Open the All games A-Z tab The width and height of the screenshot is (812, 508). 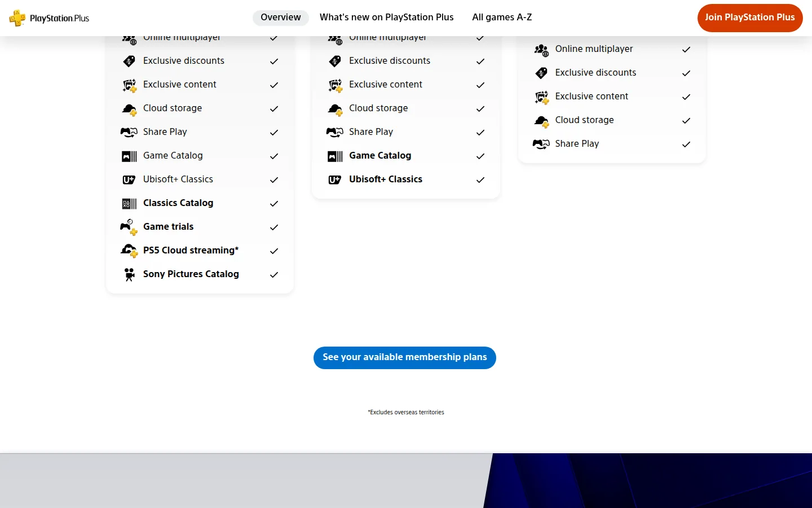(502, 17)
